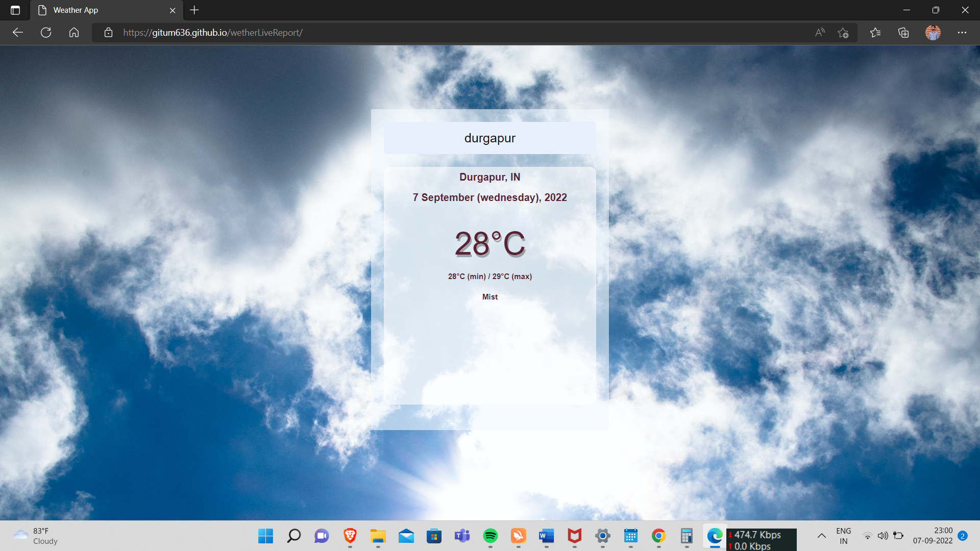Click the address bar URL
The image size is (980, 551).
coord(213,33)
